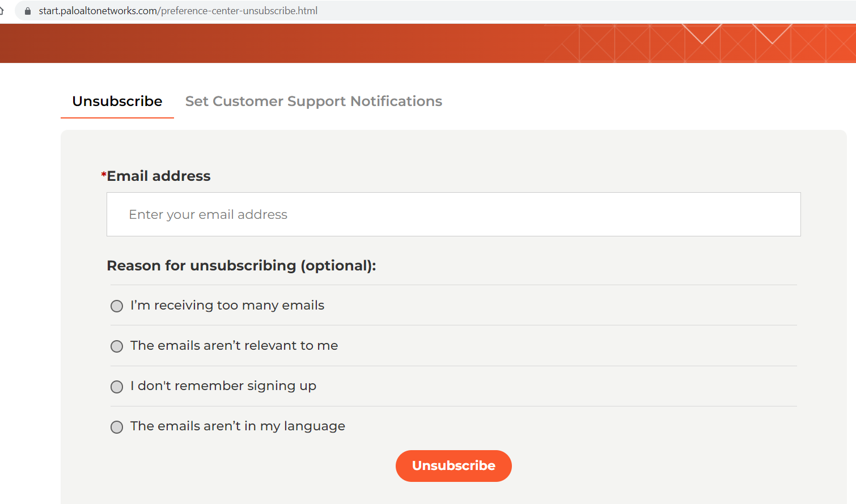
Task: Click the page URL in address bar
Action: tap(177, 11)
